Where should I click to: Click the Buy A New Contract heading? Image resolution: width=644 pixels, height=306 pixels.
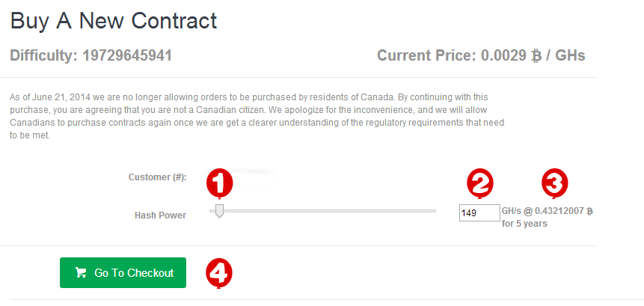(113, 20)
